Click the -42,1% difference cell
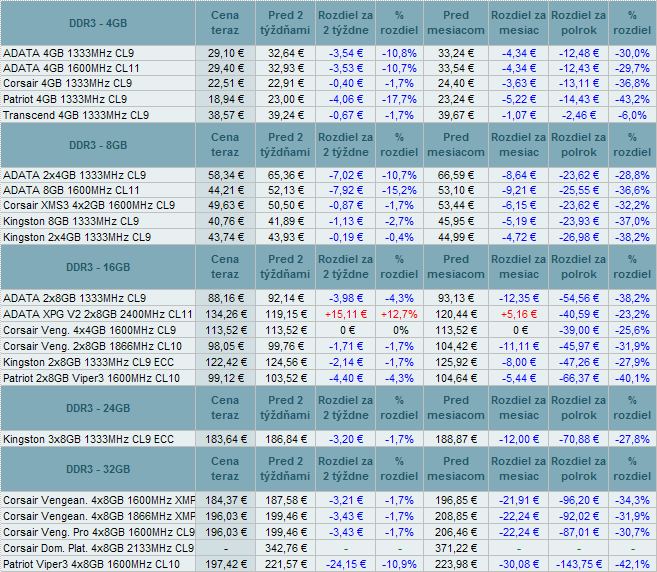Viewport: 657px width, 572px height. (632, 564)
